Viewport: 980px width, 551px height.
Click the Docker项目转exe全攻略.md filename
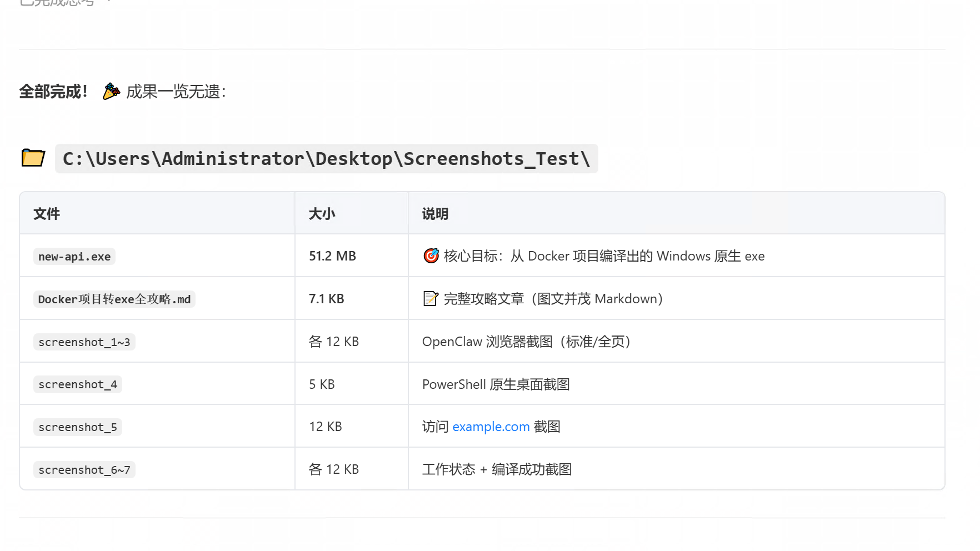[x=114, y=299]
